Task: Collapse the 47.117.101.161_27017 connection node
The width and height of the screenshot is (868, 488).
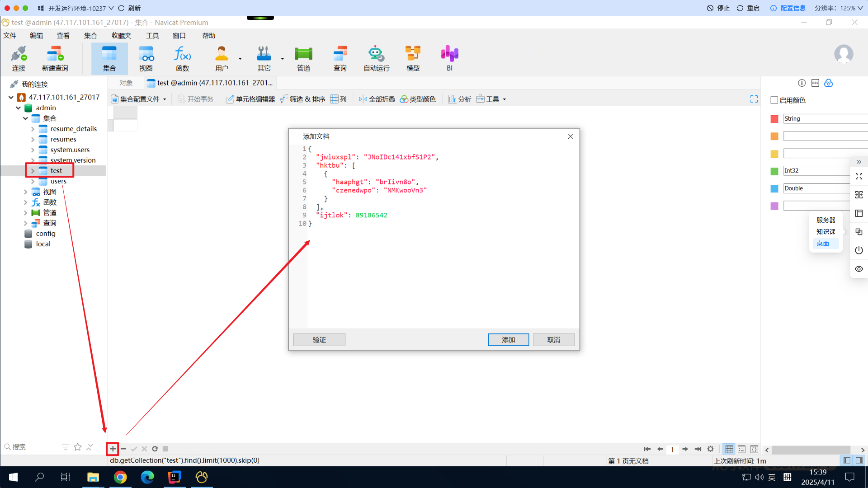Action: pos(11,97)
